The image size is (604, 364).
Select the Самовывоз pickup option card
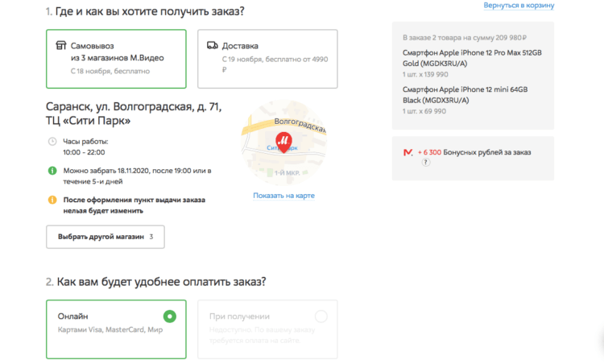tap(116, 59)
